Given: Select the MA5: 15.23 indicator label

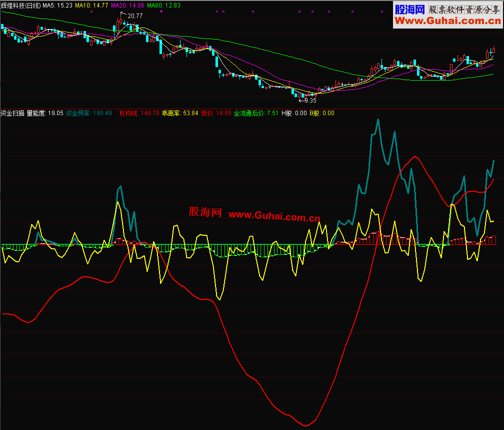Looking at the screenshot, I should (x=57, y=6).
